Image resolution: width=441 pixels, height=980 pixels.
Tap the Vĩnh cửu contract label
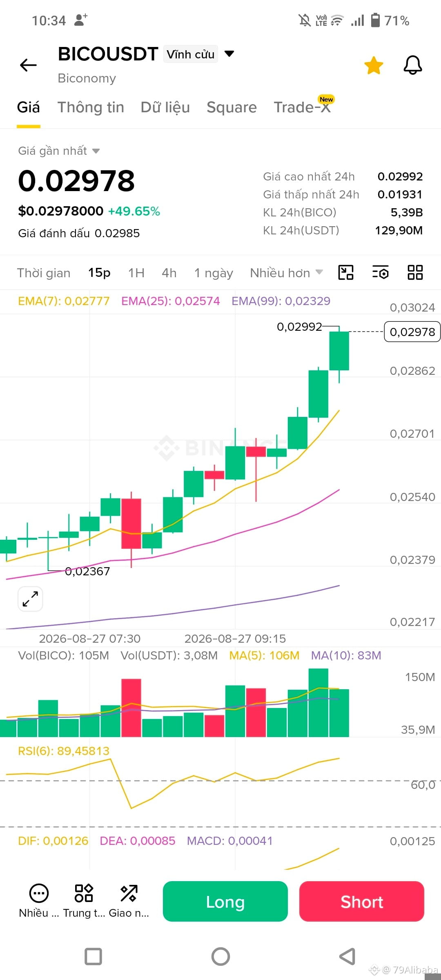point(190,54)
